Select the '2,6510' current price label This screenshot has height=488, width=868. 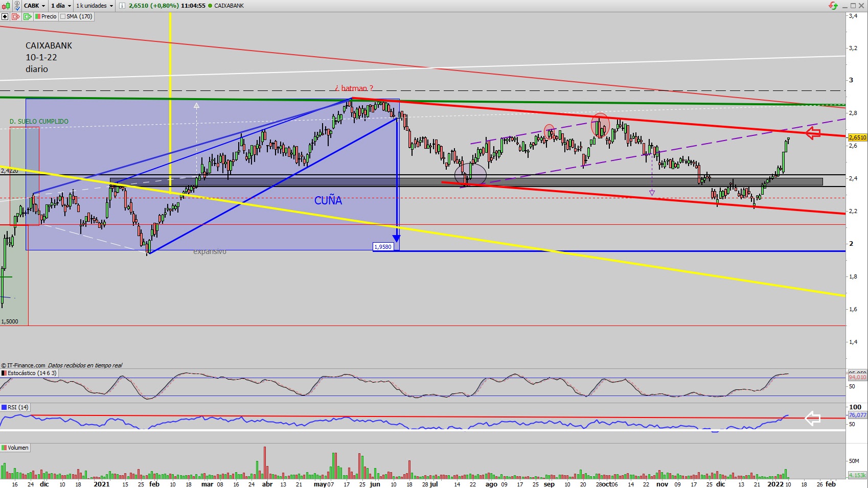(857, 137)
